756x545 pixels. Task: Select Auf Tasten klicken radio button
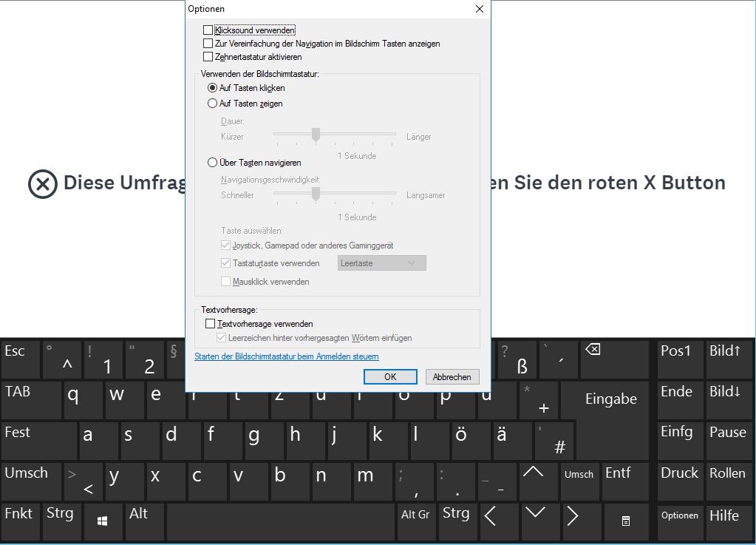212,88
